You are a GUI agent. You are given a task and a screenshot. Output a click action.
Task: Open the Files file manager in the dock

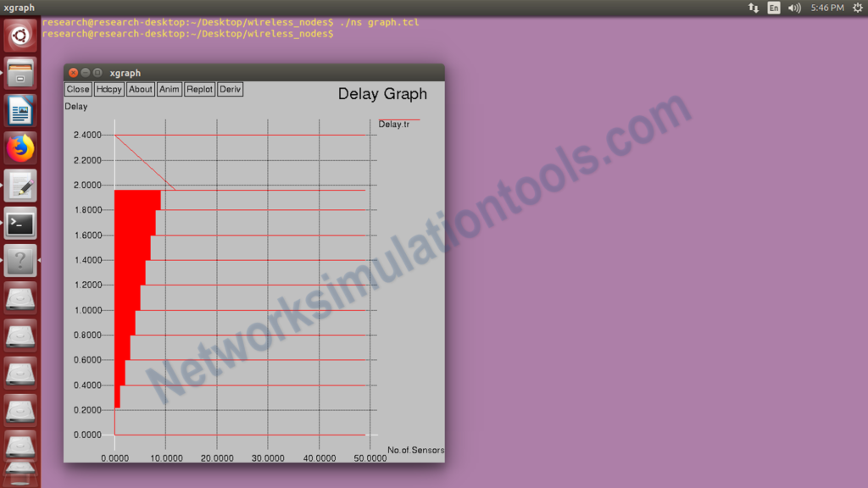click(19, 73)
